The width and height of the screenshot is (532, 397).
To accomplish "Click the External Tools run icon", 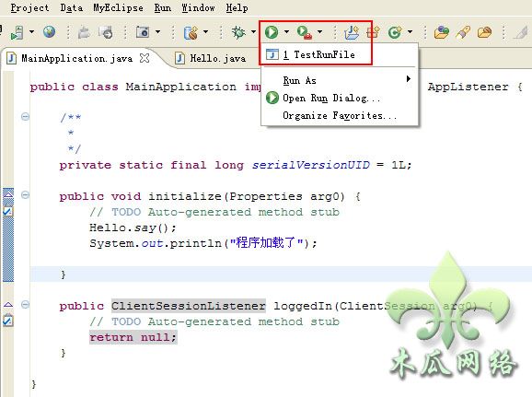I will [305, 32].
